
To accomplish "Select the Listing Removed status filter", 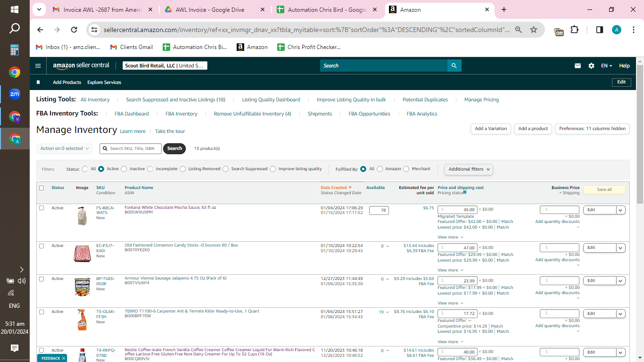I will point(182,169).
